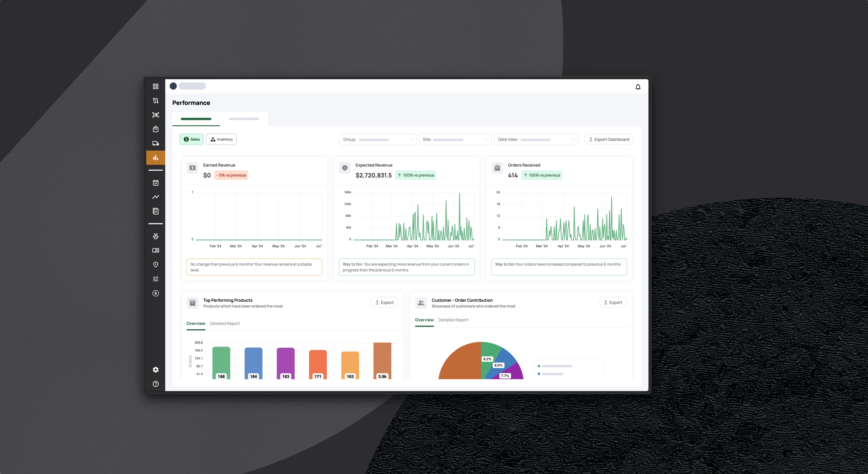Click the location pin sidebar icon
This screenshot has height=474, width=868.
155,265
